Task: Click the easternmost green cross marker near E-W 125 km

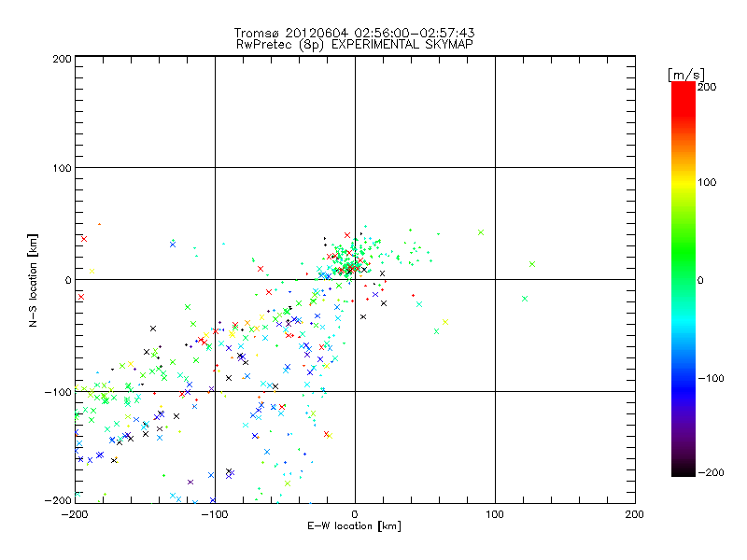Action: (532, 264)
